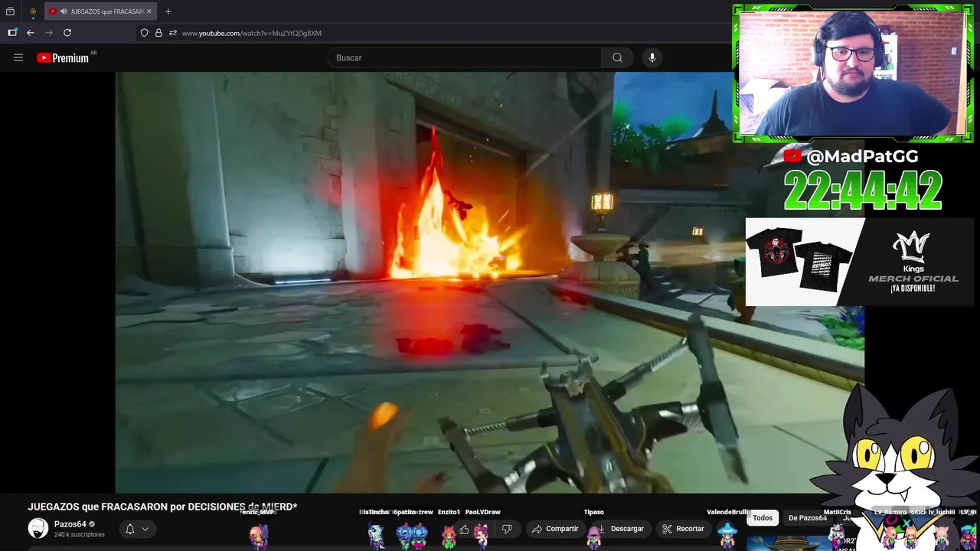Click the Recortar clip button
This screenshot has width=980, height=551.
683,529
